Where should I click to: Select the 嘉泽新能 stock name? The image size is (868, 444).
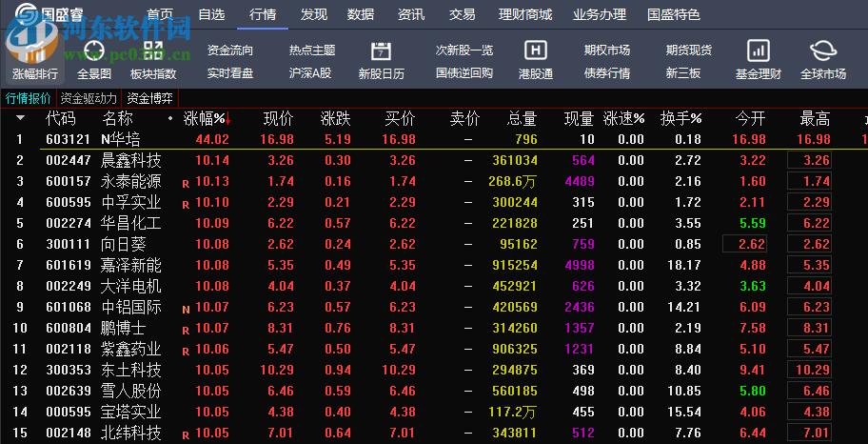pyautogui.click(x=131, y=265)
